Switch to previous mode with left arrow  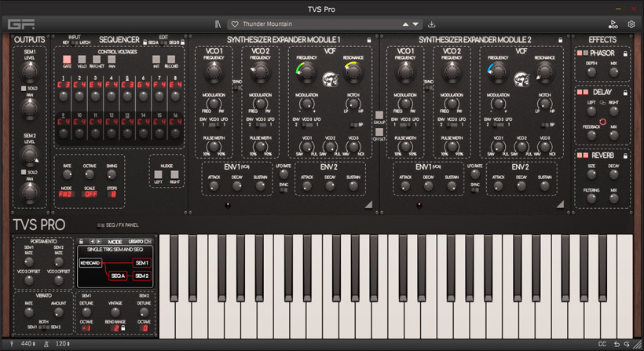pyautogui.click(x=92, y=241)
